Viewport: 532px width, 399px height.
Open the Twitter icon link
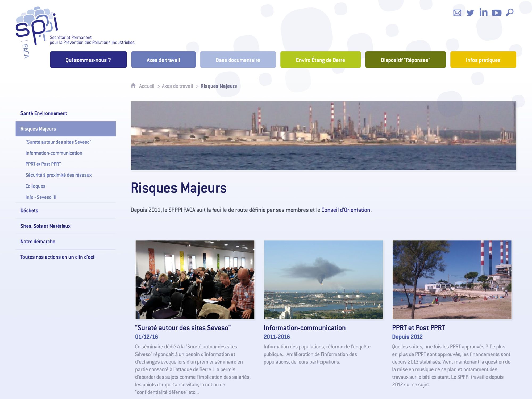(x=470, y=13)
